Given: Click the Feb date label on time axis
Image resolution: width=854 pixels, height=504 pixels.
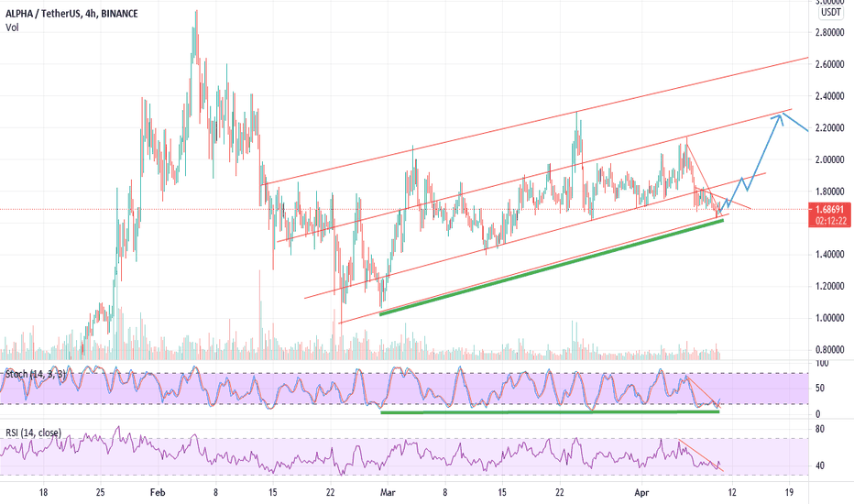Looking at the screenshot, I should pos(158,493).
